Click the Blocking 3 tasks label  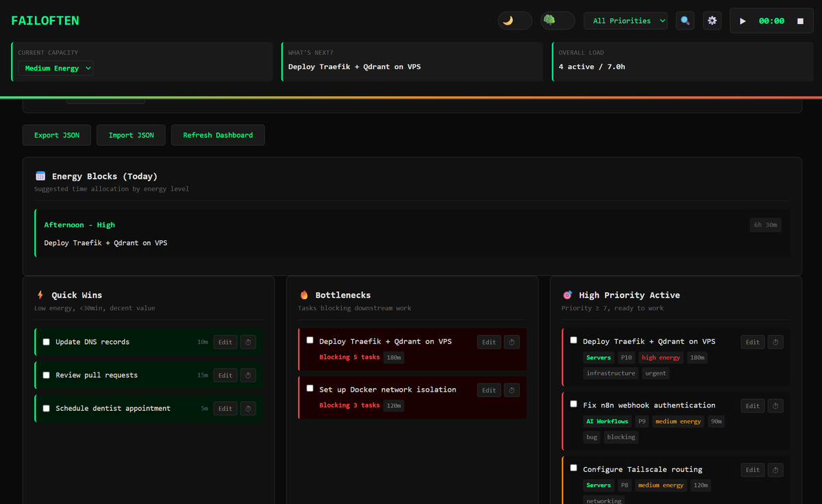[349, 405]
